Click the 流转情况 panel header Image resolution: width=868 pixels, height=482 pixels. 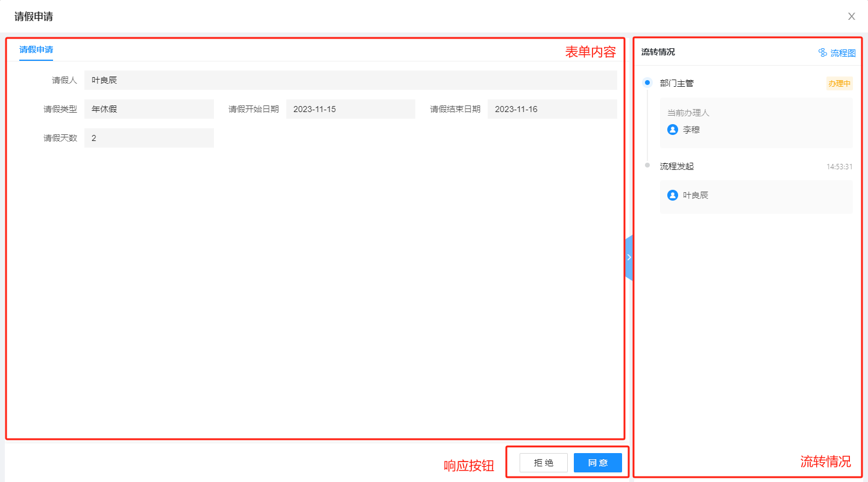[x=658, y=52]
